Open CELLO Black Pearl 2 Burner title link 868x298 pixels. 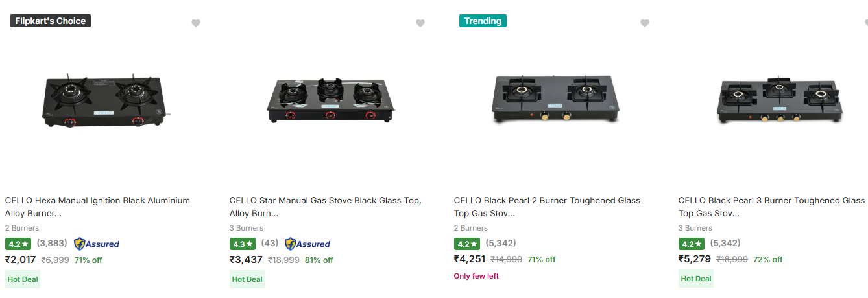pos(547,207)
